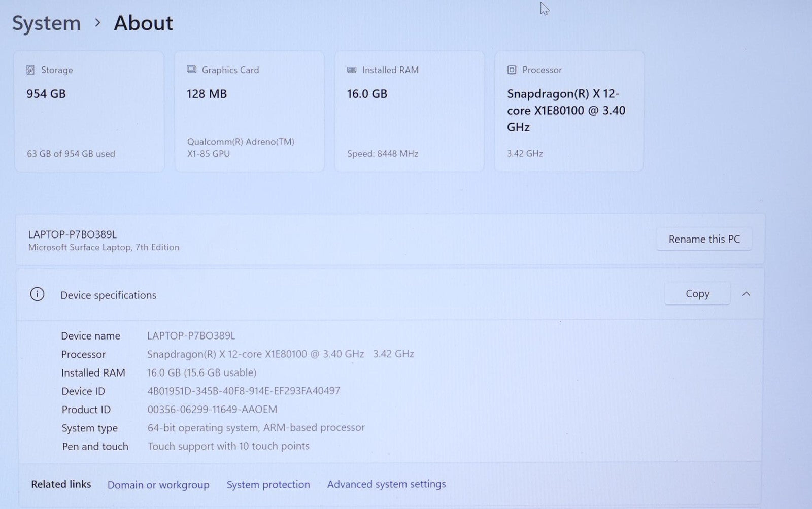Click the Storage disk icon
This screenshot has width=812, height=509.
30,70
